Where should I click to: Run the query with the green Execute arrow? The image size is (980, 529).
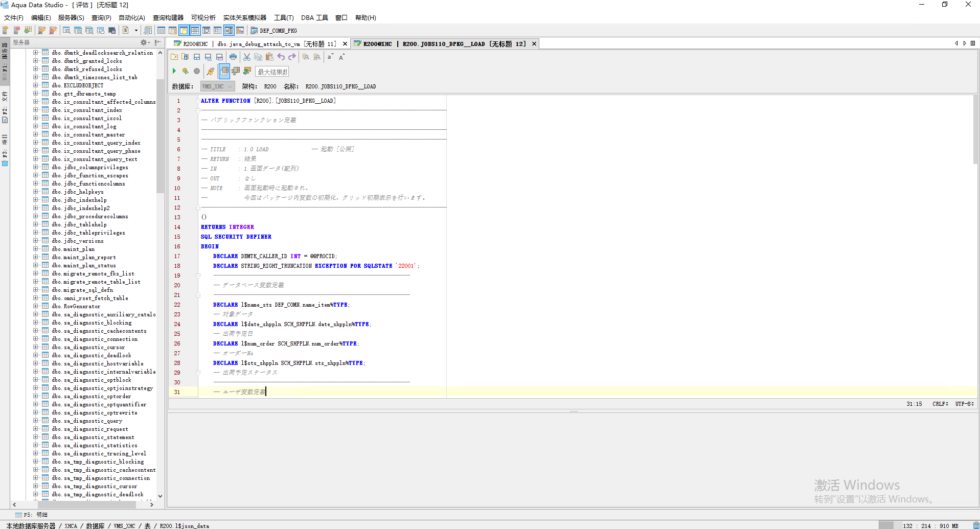coord(174,71)
